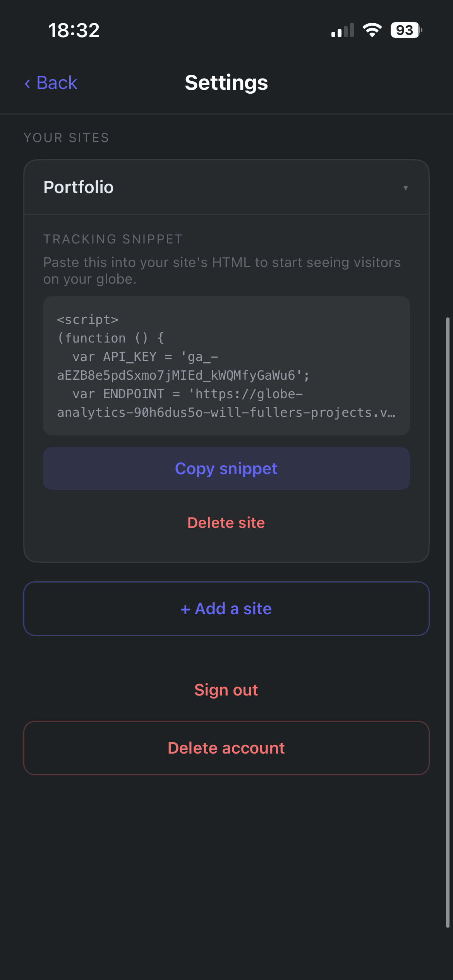Click the tracking snippet code box
Viewport: 453px width, 980px height.
[x=226, y=366]
